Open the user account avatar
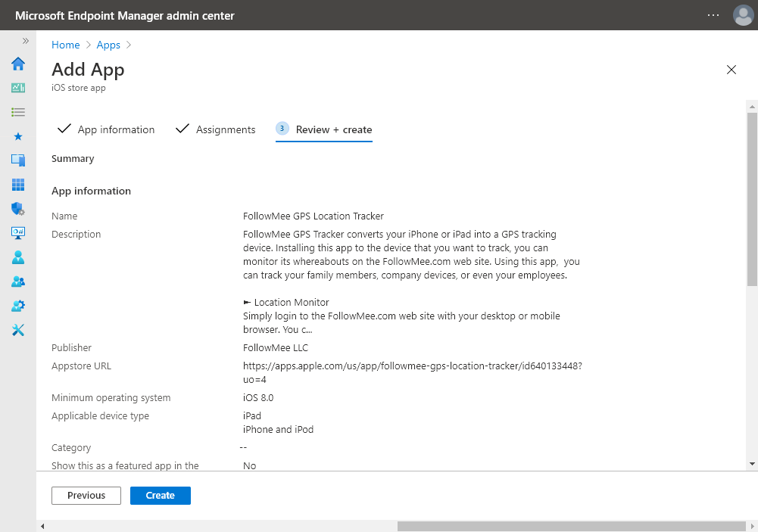 [x=743, y=15]
